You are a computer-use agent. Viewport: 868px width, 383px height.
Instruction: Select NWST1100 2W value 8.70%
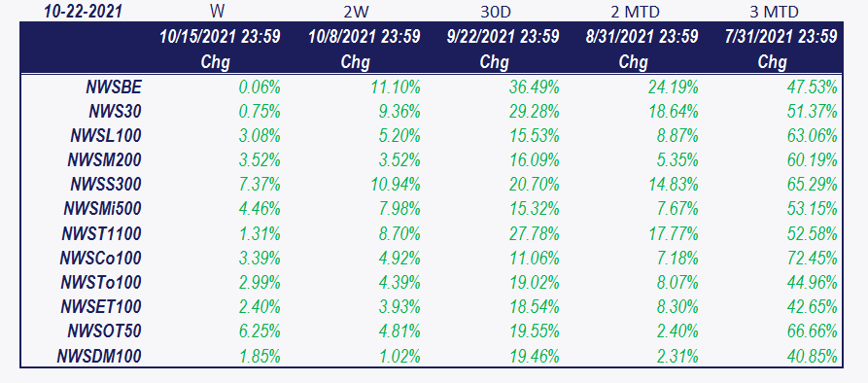click(x=399, y=233)
